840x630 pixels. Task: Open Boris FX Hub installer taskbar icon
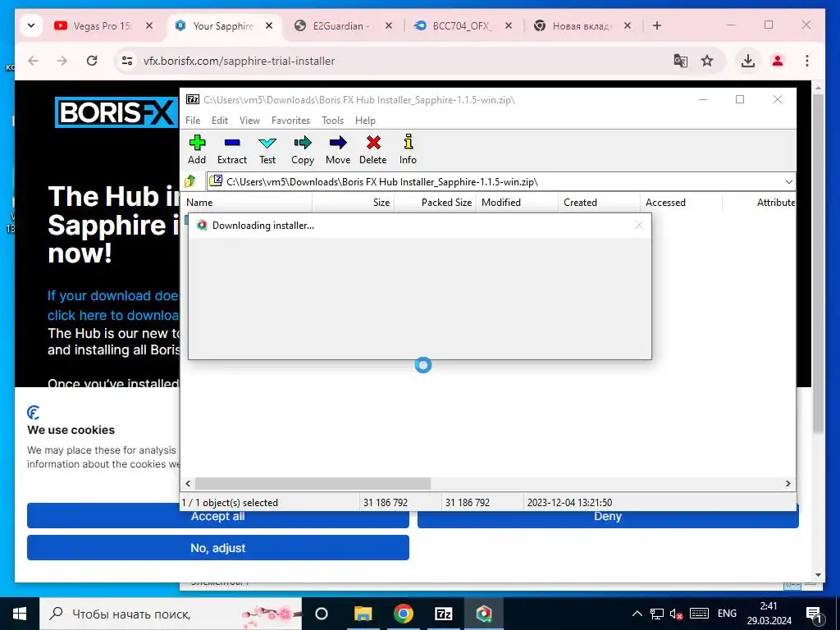pos(484,614)
